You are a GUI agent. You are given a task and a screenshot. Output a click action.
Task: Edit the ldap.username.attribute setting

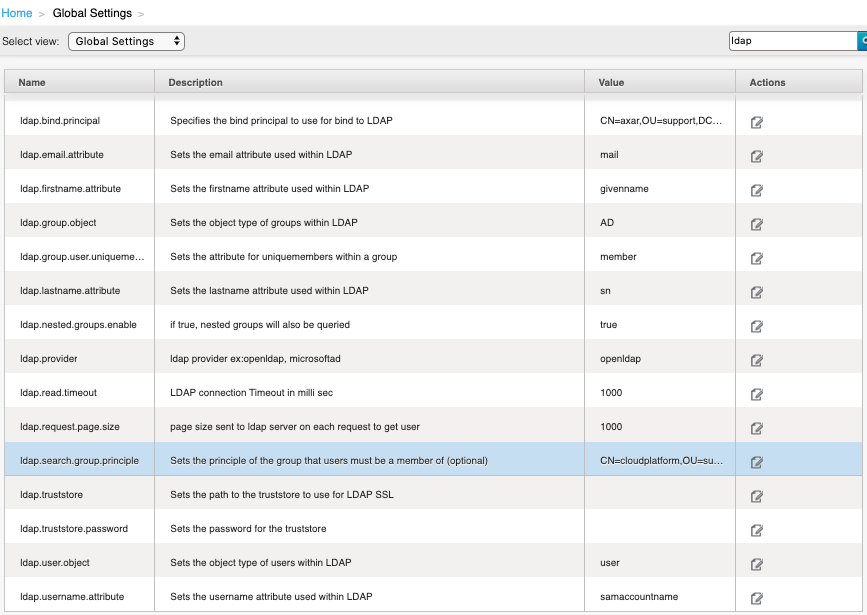click(756, 598)
